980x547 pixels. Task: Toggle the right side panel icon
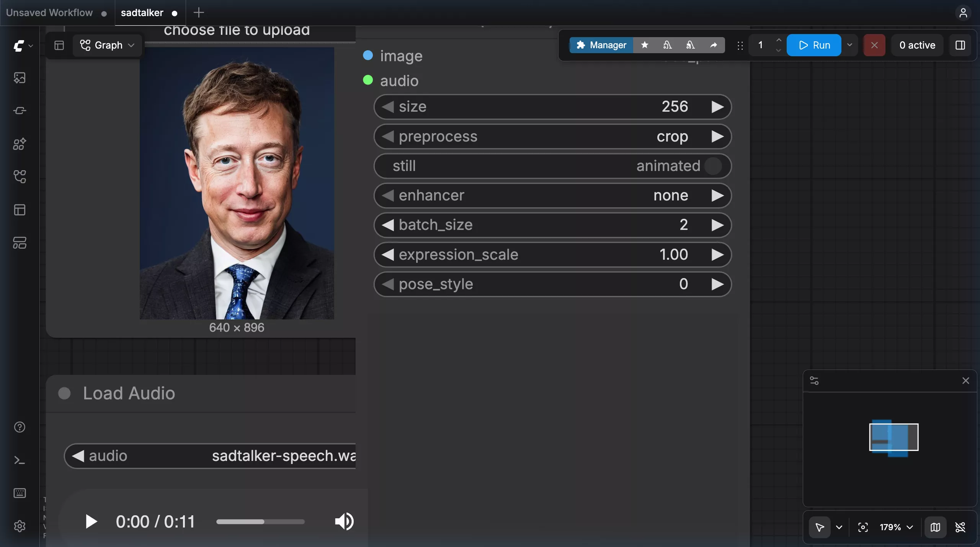960,45
